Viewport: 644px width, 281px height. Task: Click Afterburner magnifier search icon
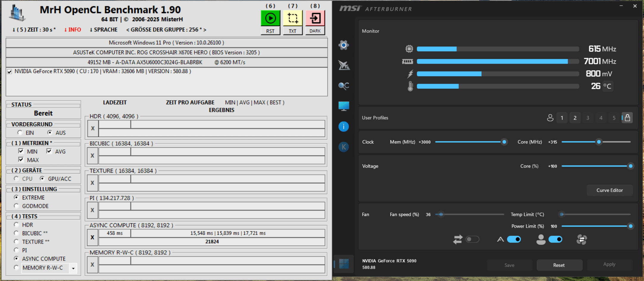[344, 86]
